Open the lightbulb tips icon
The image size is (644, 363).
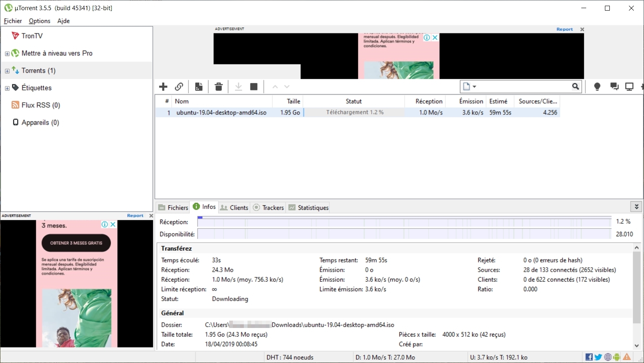point(597,86)
